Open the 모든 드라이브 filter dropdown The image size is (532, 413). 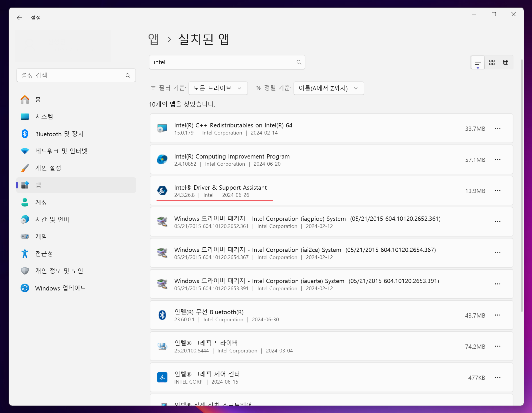click(218, 88)
